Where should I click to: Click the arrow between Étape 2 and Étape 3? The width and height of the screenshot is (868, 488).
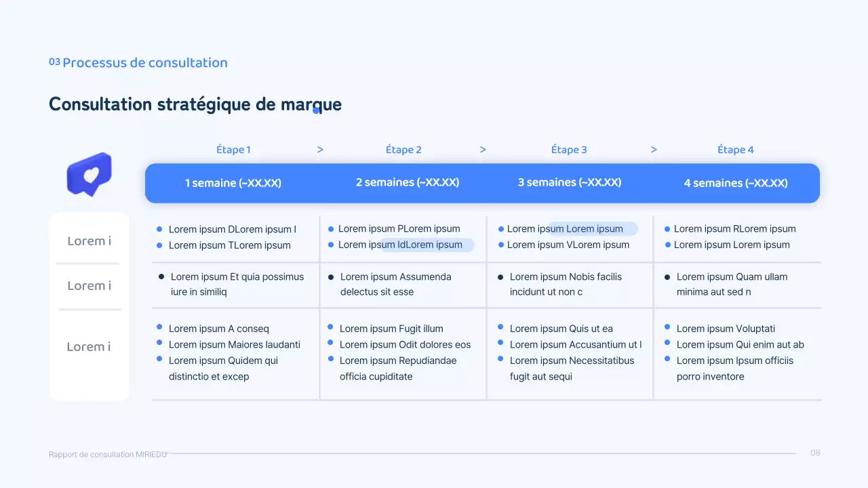pos(483,149)
